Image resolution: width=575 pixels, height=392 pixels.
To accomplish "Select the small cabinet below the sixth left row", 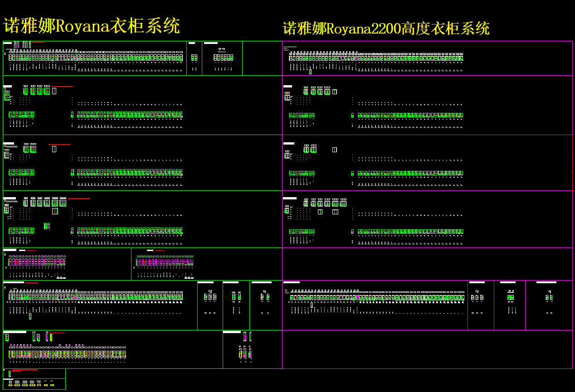I will point(30,316).
